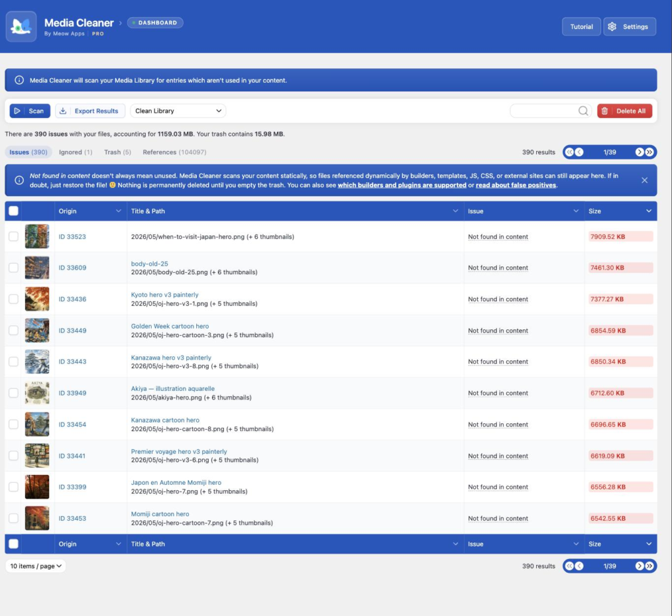Check the row for ID 33454

14,424
